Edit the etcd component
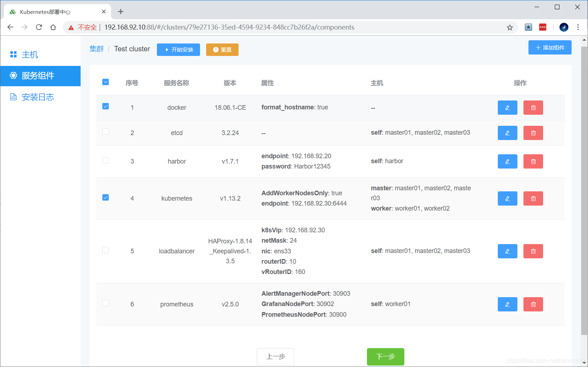This screenshot has width=588, height=367. [507, 133]
